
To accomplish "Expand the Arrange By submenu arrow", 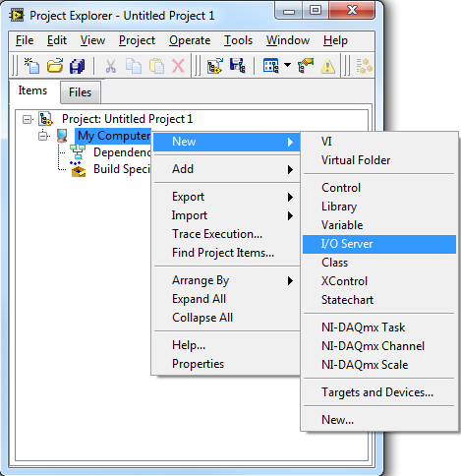I will [290, 281].
